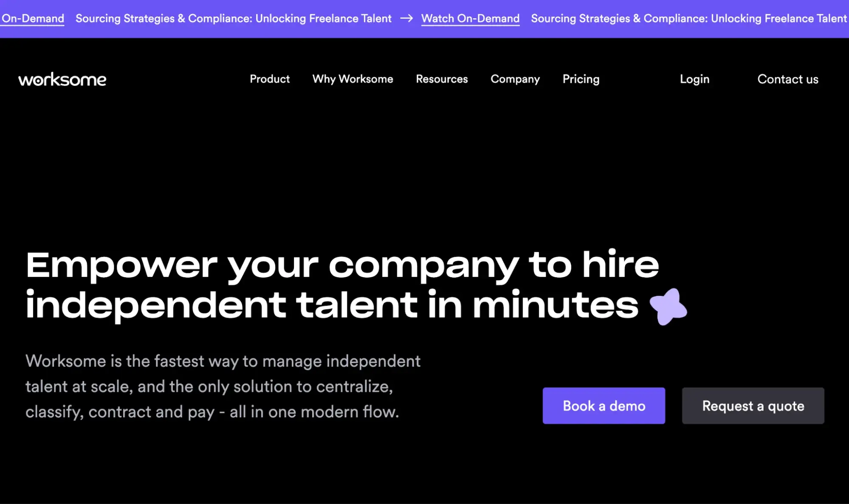The width and height of the screenshot is (849, 504).
Task: Expand the Product navigation dropdown
Action: (x=269, y=79)
